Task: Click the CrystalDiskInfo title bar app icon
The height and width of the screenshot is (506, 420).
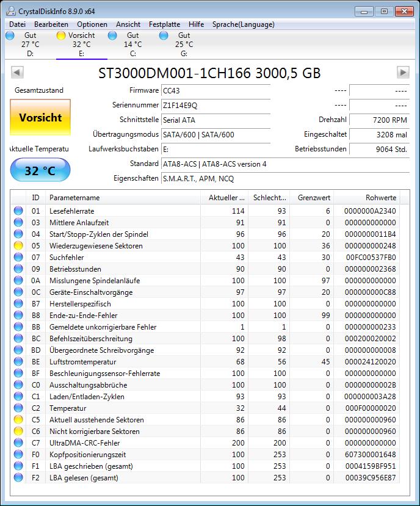Action: (10, 12)
